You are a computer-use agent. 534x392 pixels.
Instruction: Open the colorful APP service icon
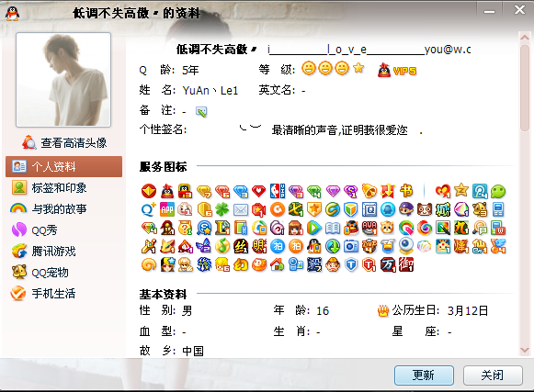pos(167,209)
